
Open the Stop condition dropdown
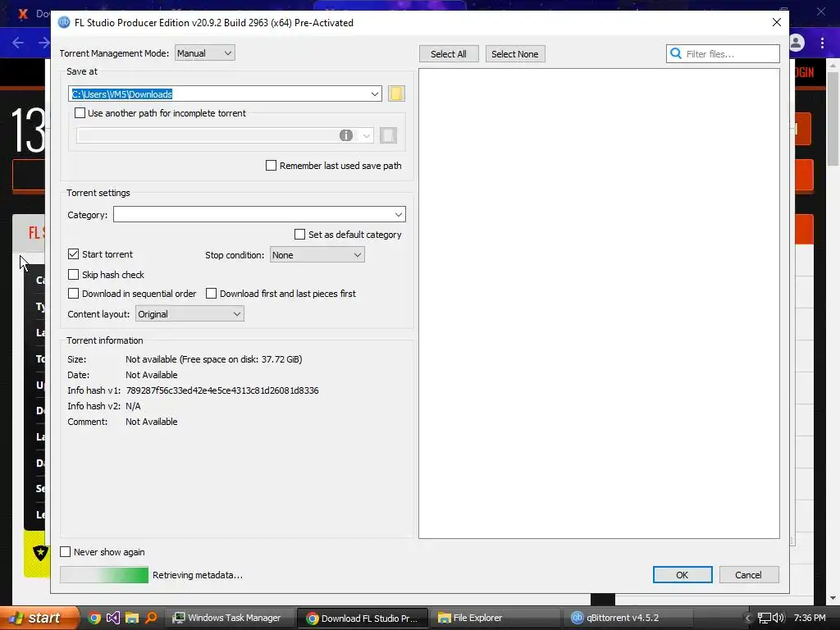pyautogui.click(x=317, y=255)
